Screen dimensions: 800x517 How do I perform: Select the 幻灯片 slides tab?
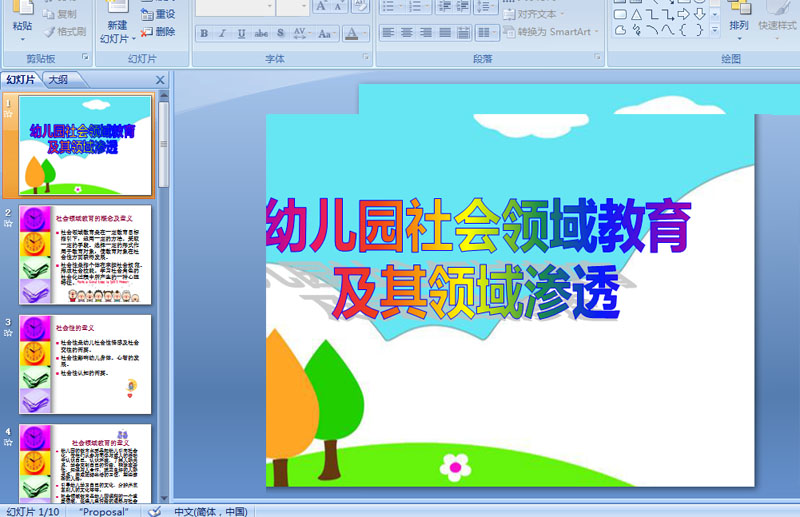21,80
